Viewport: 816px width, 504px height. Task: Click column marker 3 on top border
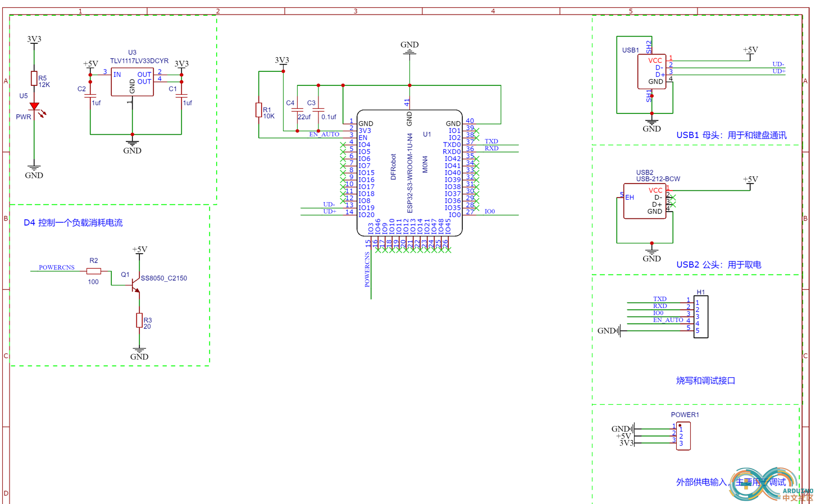[355, 11]
